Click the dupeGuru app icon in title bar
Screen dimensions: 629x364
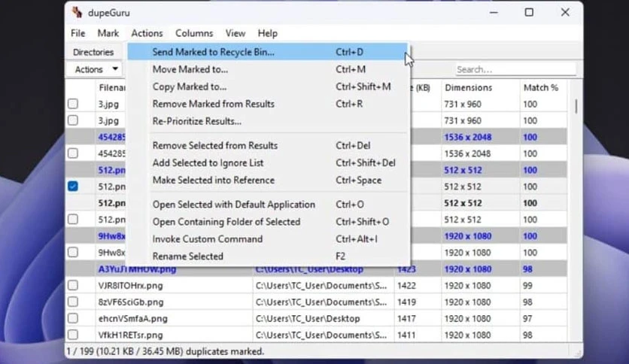pos(77,13)
